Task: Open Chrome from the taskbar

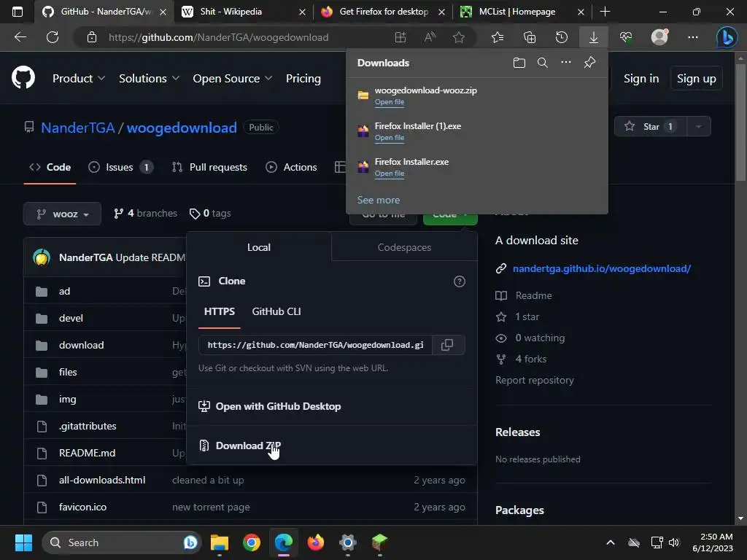Action: [x=252, y=542]
